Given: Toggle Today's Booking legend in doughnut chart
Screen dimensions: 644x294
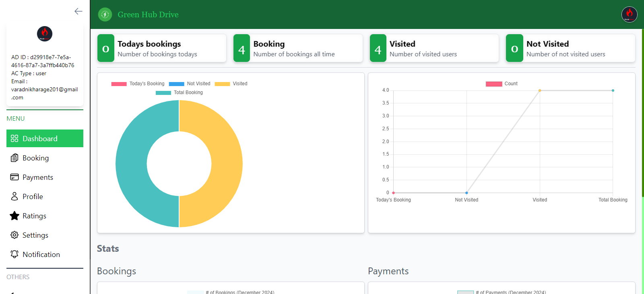Looking at the screenshot, I should (x=138, y=84).
